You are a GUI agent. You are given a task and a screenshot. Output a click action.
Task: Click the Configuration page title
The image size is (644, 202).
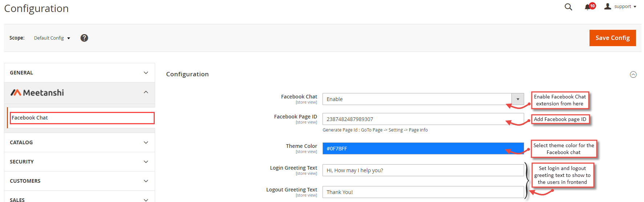tap(36, 8)
